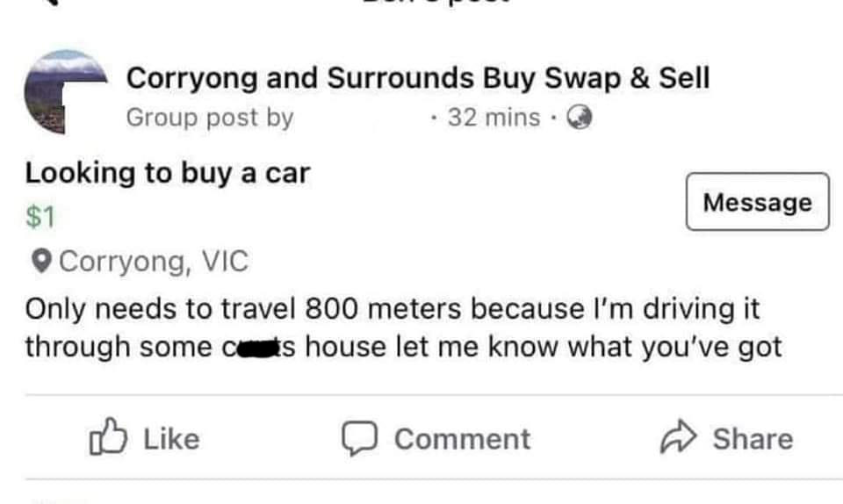This screenshot has height=504, width=843.
Task: Tap the Comment text label
Action: (462, 439)
